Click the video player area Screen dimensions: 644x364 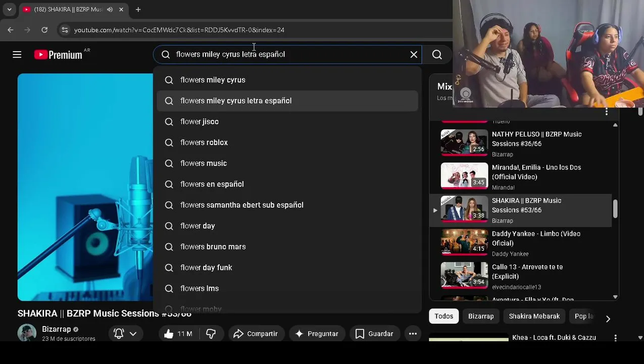[85, 187]
